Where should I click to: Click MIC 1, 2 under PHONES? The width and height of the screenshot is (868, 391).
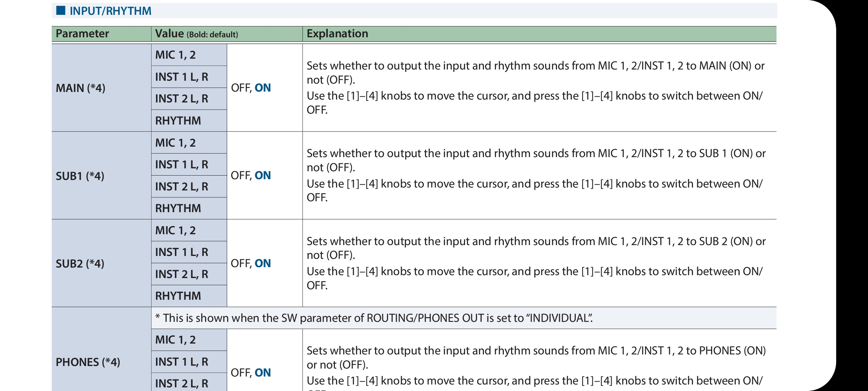tap(189, 340)
